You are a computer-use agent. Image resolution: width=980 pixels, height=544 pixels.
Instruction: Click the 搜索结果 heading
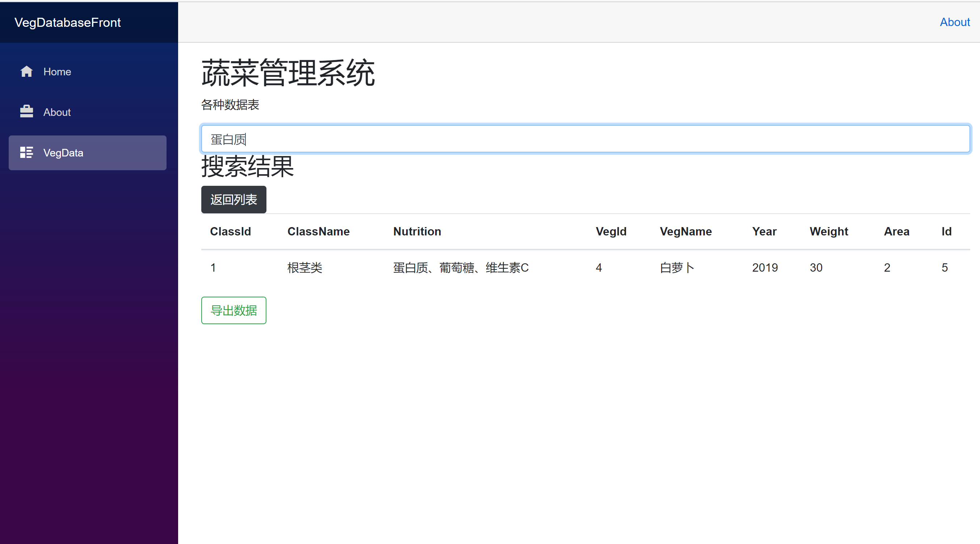pos(247,166)
